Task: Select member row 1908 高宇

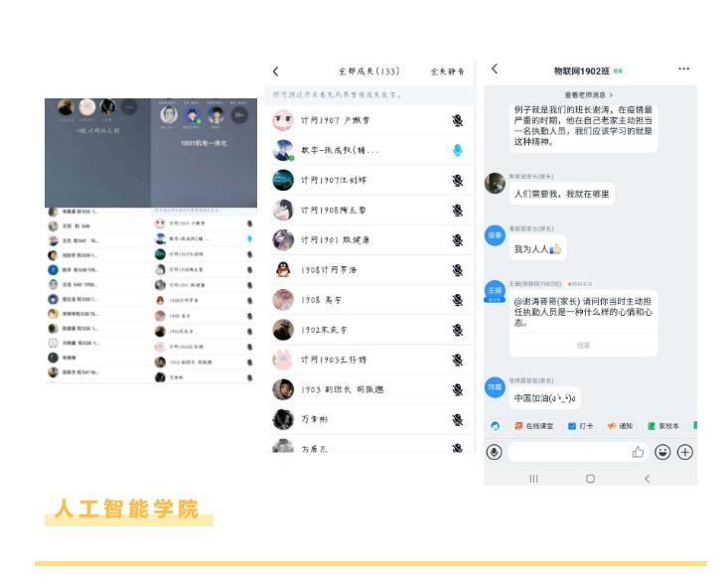Action: pos(370,300)
